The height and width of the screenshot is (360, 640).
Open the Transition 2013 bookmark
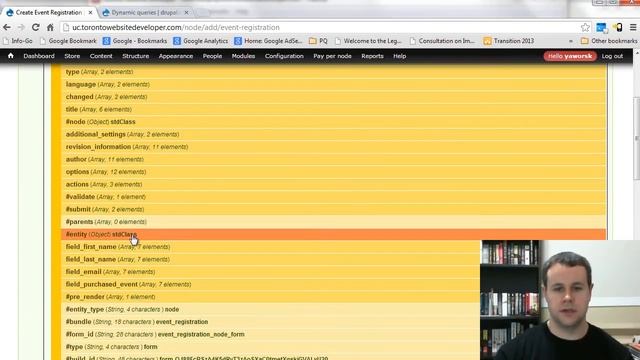[x=509, y=41]
